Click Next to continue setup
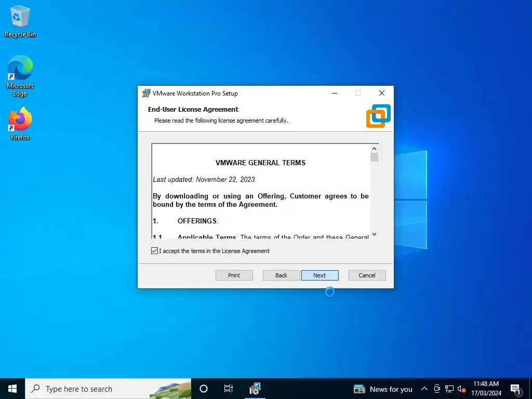This screenshot has width=532, height=399. point(320,275)
